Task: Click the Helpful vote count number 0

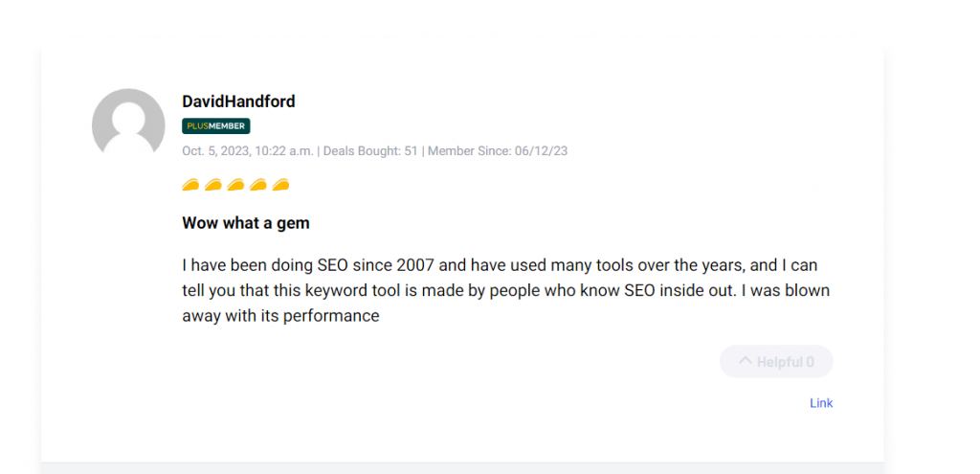Action: (811, 362)
